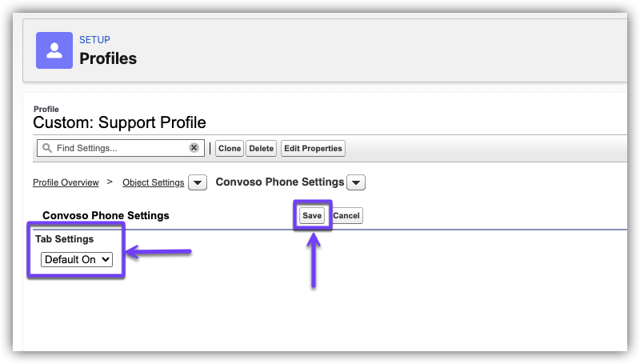Open the Tab Settings Default On dropdown

(77, 259)
